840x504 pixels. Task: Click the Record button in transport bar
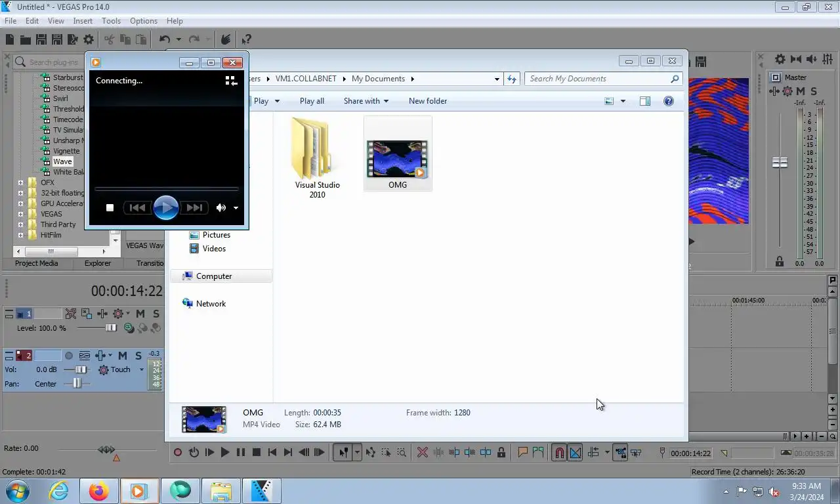click(178, 452)
